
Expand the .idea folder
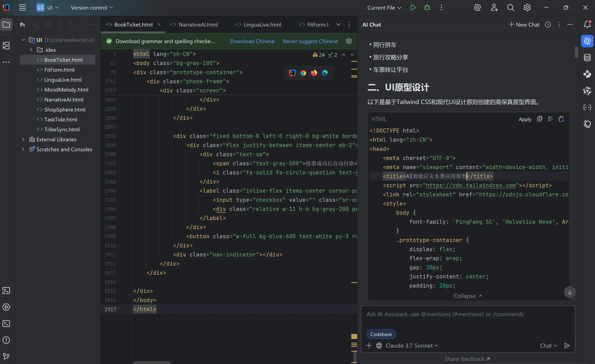(31, 50)
